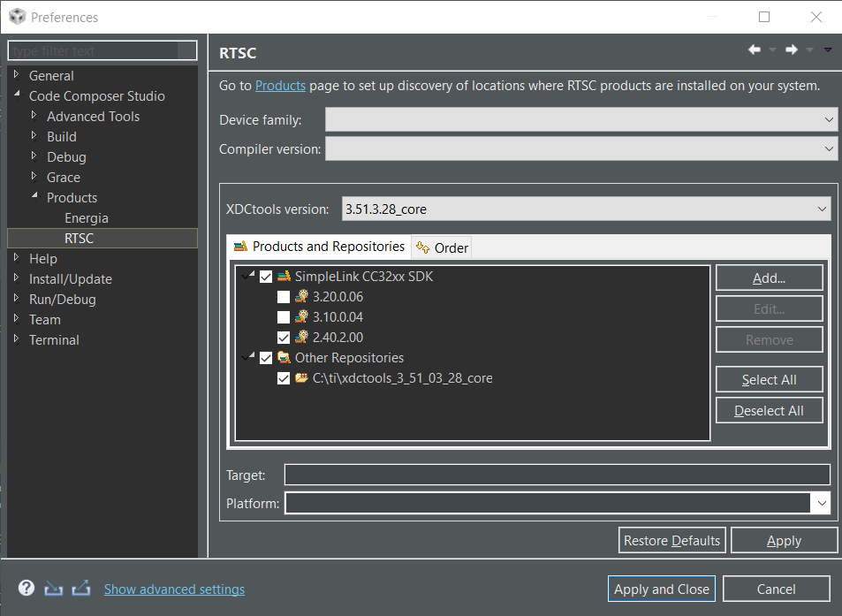The width and height of the screenshot is (842, 616).
Task: Check the 3.20.0.06 version checkbox
Action: click(x=284, y=297)
